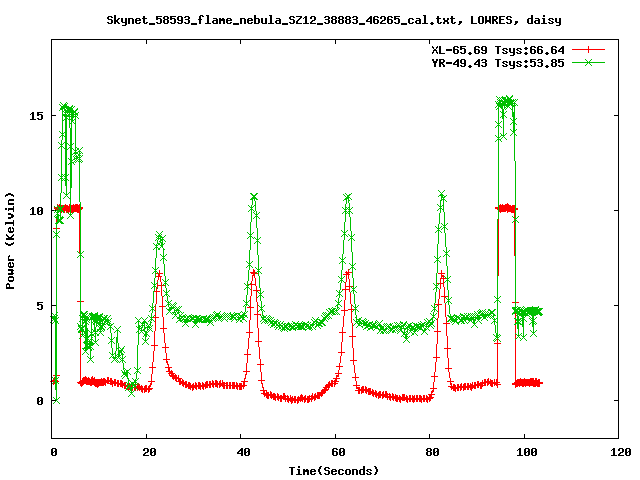
Task: Click the green peak top near 83 seconds
Action: (x=442, y=194)
